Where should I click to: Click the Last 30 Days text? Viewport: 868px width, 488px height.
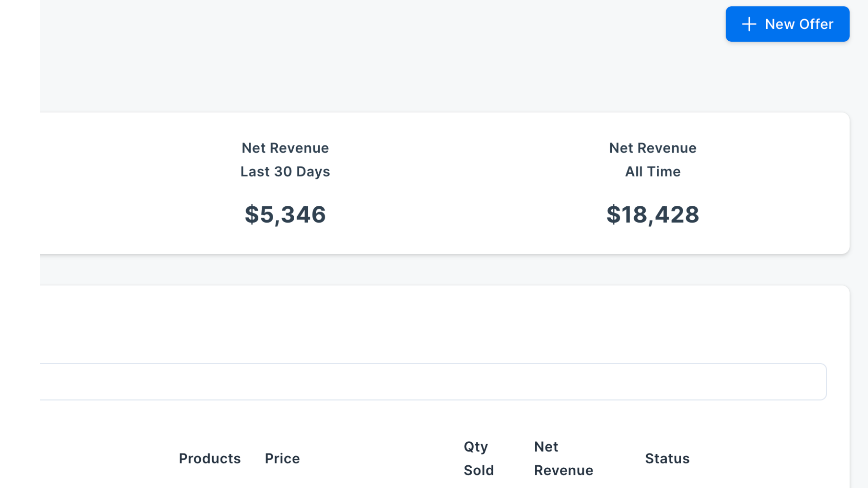click(x=285, y=171)
